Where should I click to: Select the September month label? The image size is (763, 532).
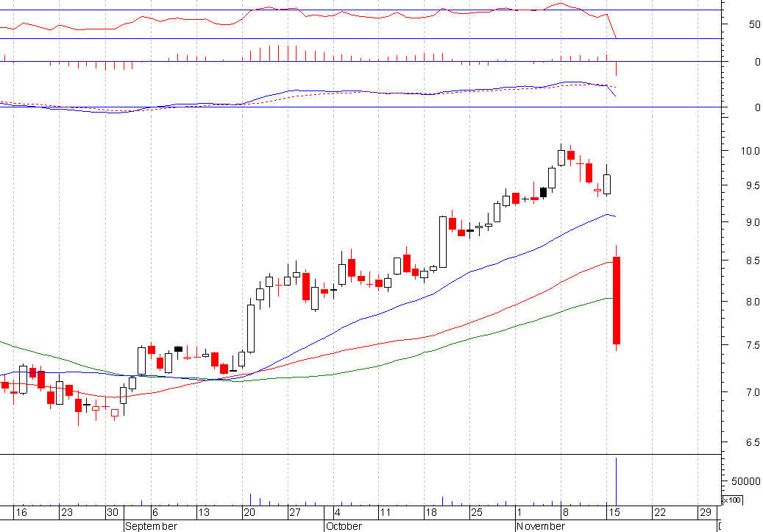pos(152,526)
